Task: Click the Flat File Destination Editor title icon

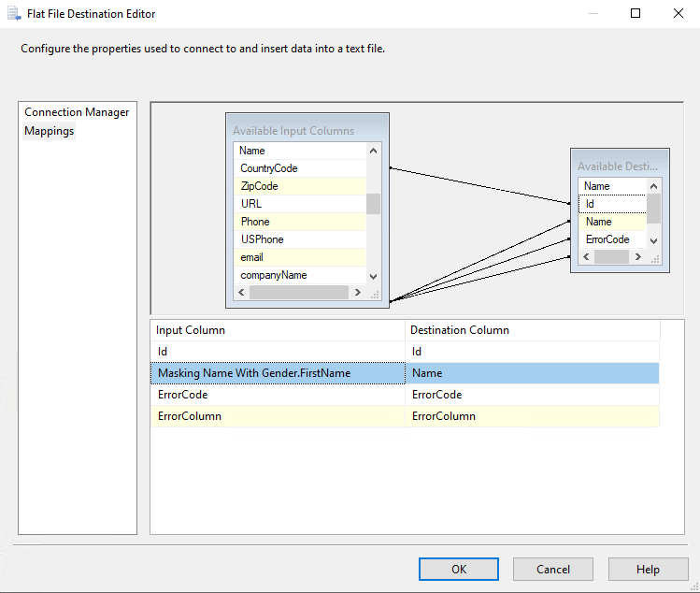Action: pos(13,14)
